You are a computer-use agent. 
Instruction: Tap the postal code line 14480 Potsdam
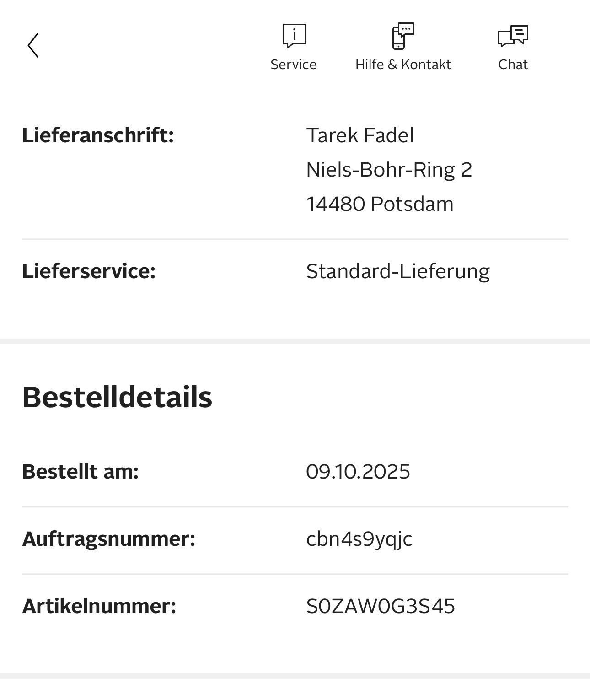pyautogui.click(x=380, y=204)
